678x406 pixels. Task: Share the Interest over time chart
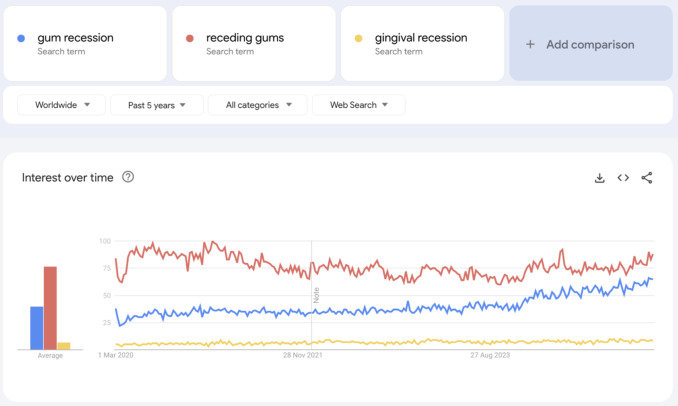pos(647,178)
